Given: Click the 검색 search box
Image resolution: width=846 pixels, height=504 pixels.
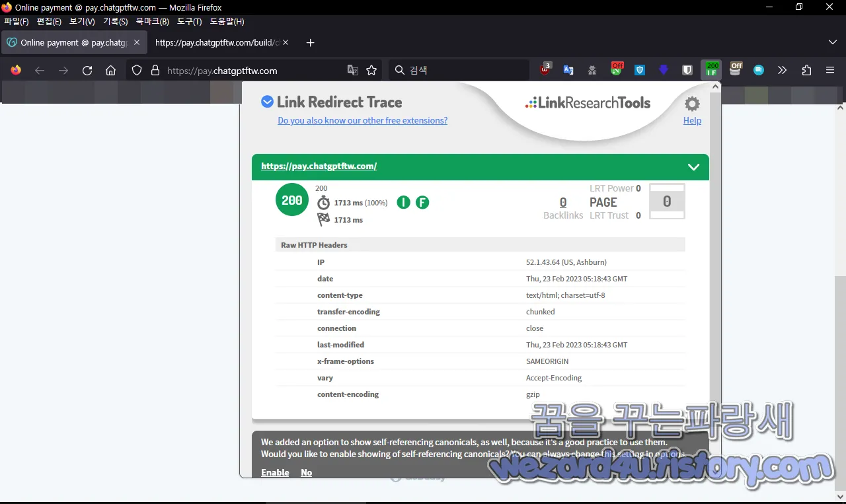Looking at the screenshot, I should pos(459,70).
